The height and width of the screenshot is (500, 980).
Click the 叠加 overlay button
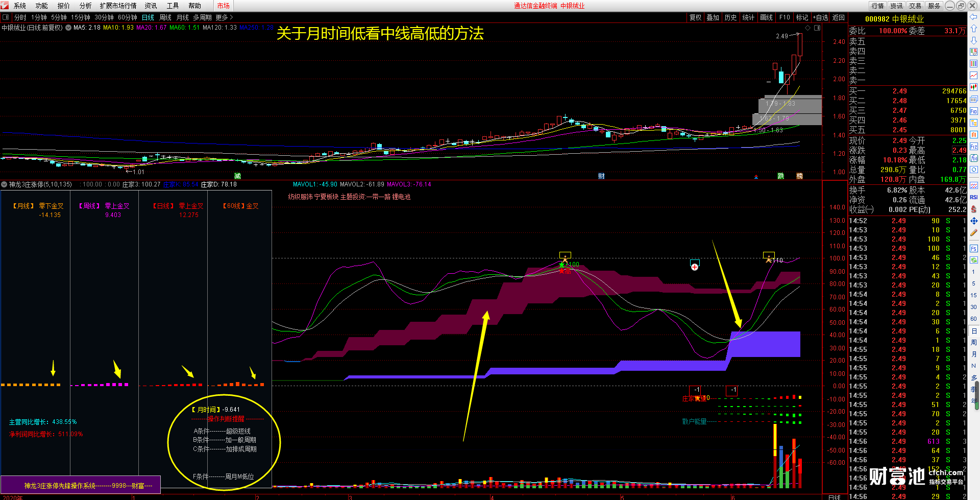(713, 17)
